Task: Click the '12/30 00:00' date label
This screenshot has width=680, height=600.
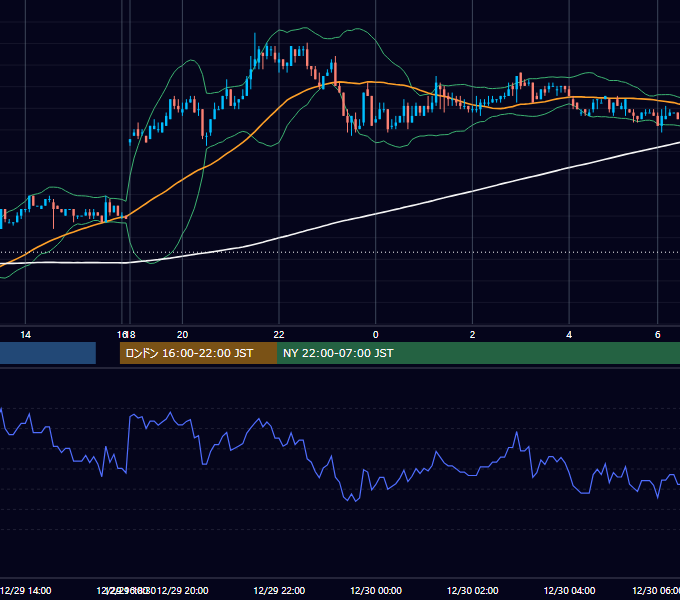Action: tap(376, 590)
